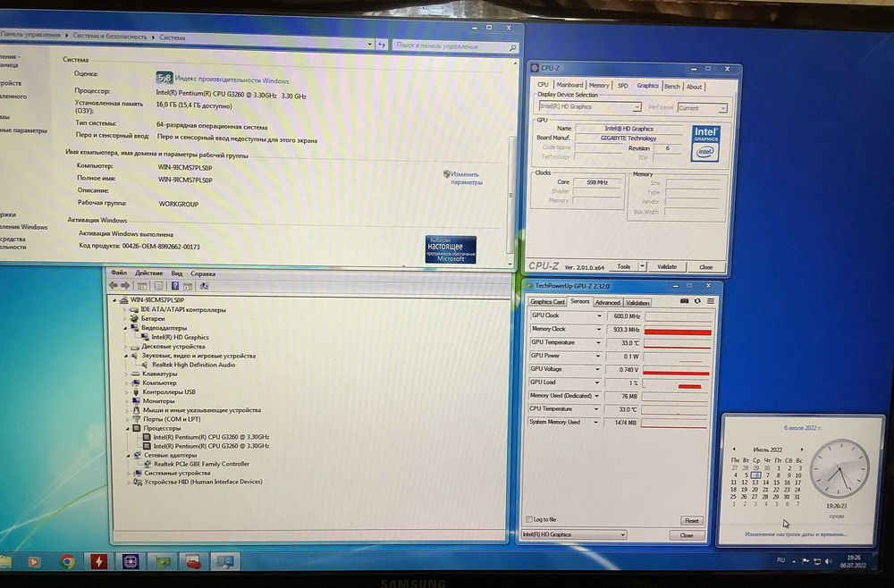Select Realtek PCIe GBE Family Controller

point(201,464)
